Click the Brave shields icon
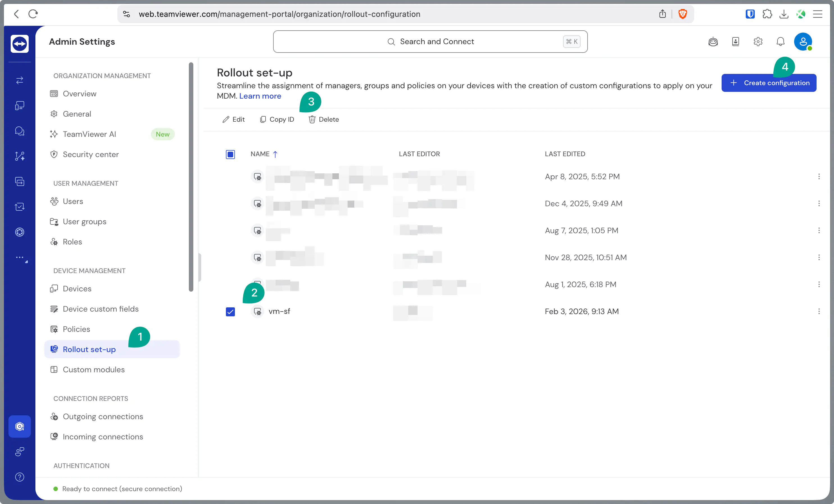834x504 pixels. [682, 14]
